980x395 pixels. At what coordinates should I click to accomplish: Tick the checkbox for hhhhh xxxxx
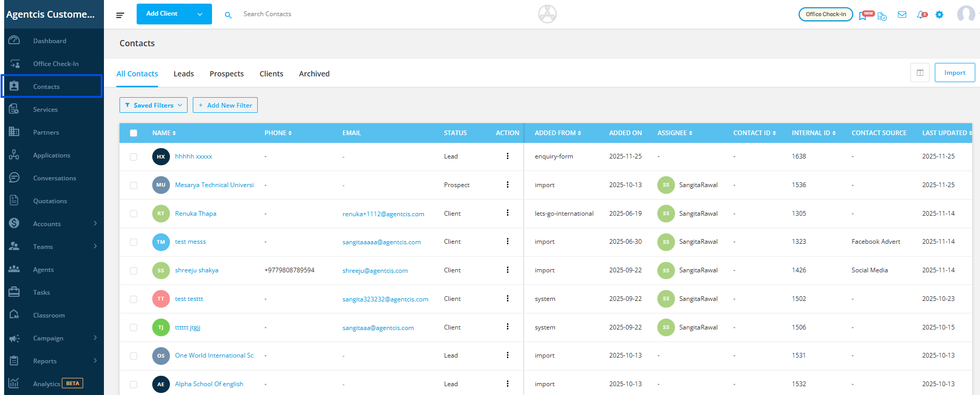pos(134,157)
